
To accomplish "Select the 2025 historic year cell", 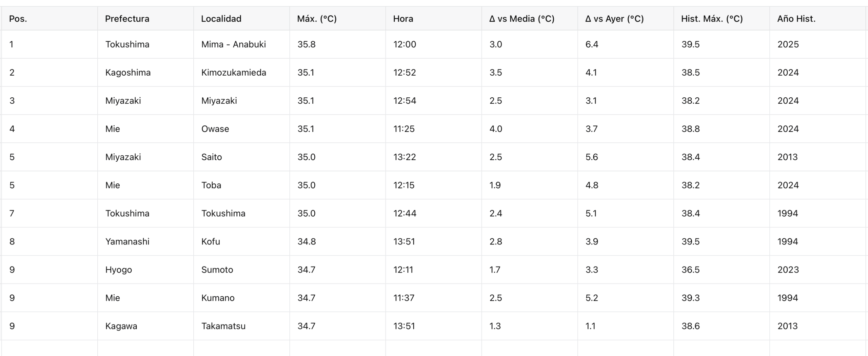I will point(788,44).
